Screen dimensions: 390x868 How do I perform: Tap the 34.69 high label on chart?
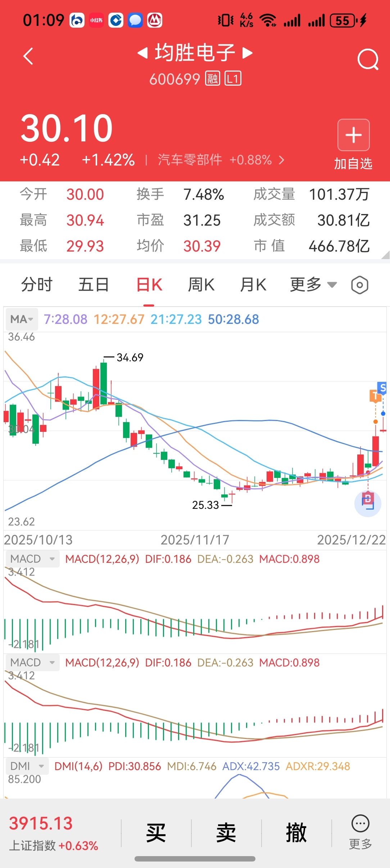point(130,357)
